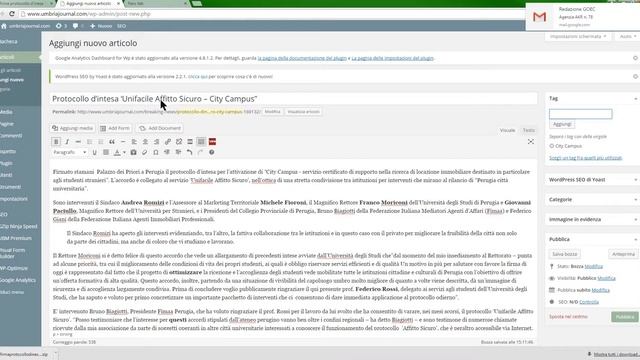Open Google Analytics in the sidebar

18,280
